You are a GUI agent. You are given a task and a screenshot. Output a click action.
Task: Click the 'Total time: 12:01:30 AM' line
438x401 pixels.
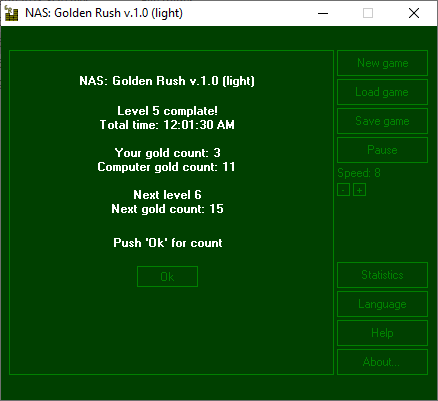[167, 125]
